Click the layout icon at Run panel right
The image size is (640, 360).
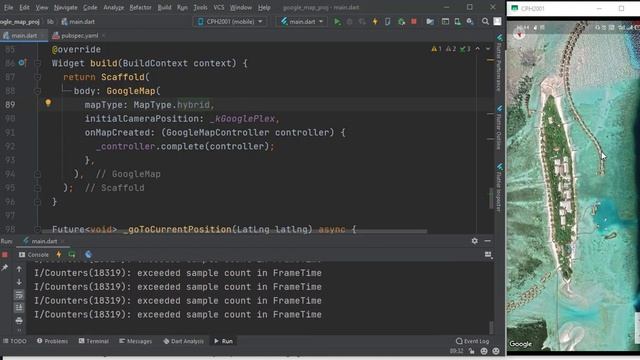(488, 255)
